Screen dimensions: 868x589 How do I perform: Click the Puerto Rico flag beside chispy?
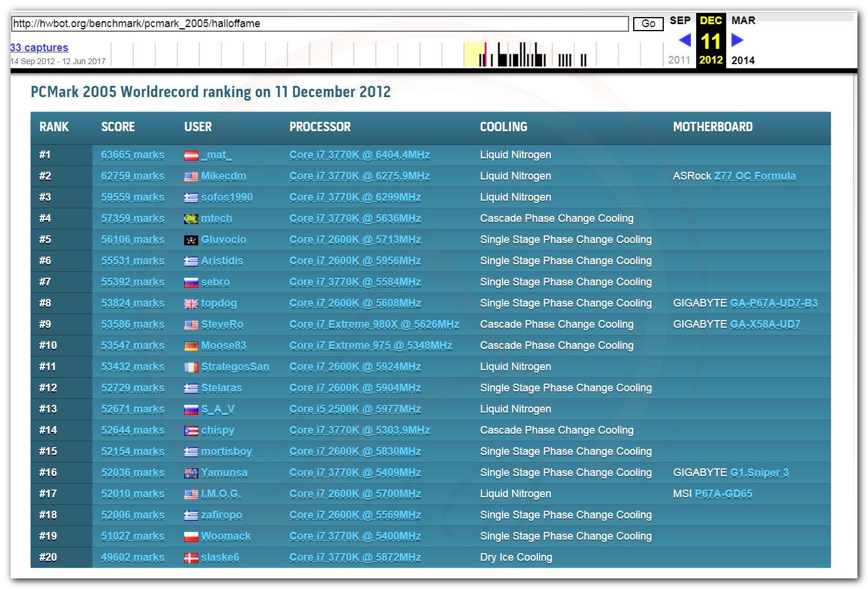[x=191, y=431]
